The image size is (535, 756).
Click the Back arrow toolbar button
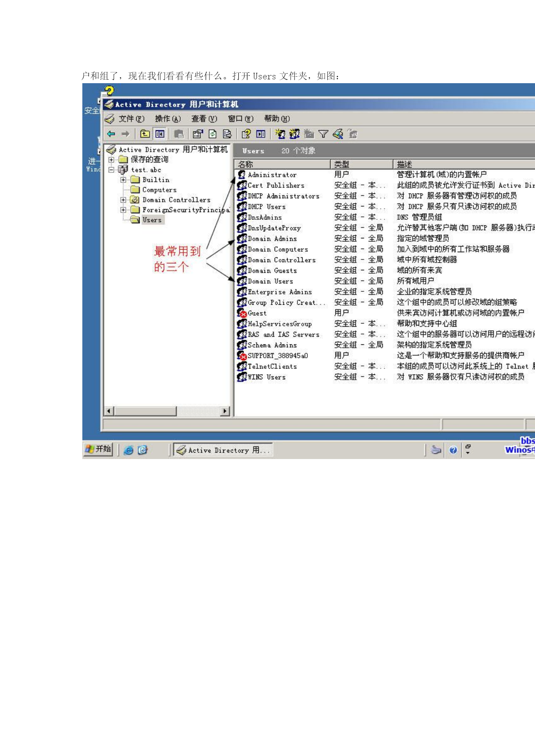tap(111, 134)
